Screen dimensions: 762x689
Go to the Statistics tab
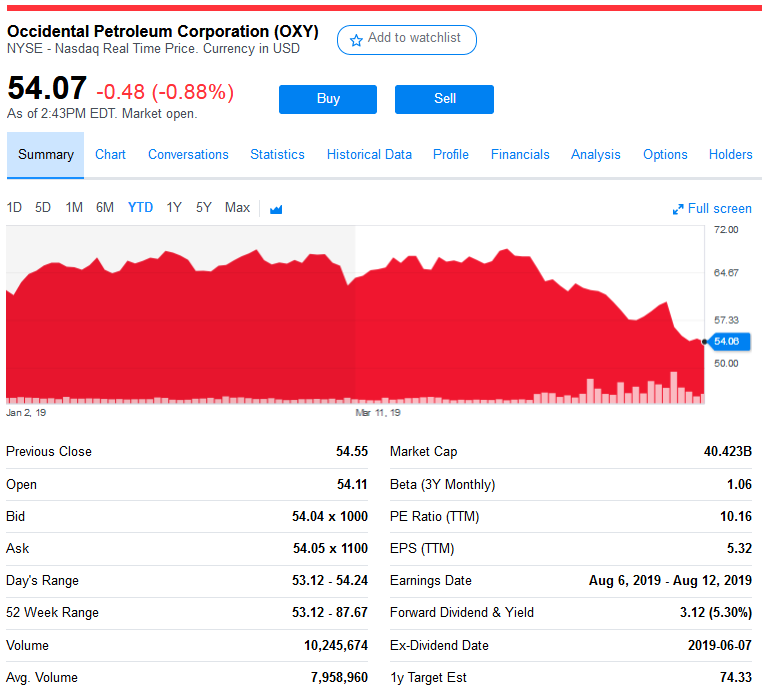(277, 155)
